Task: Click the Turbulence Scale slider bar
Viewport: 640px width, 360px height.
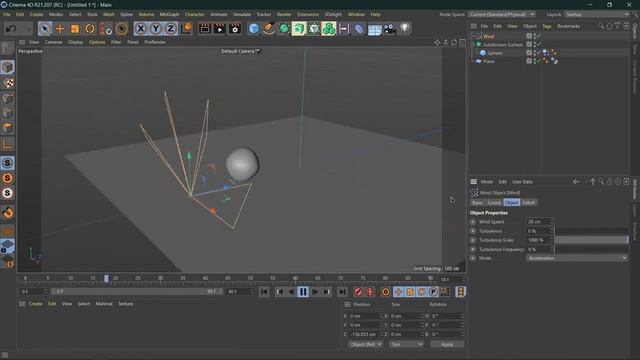Action: (591, 240)
